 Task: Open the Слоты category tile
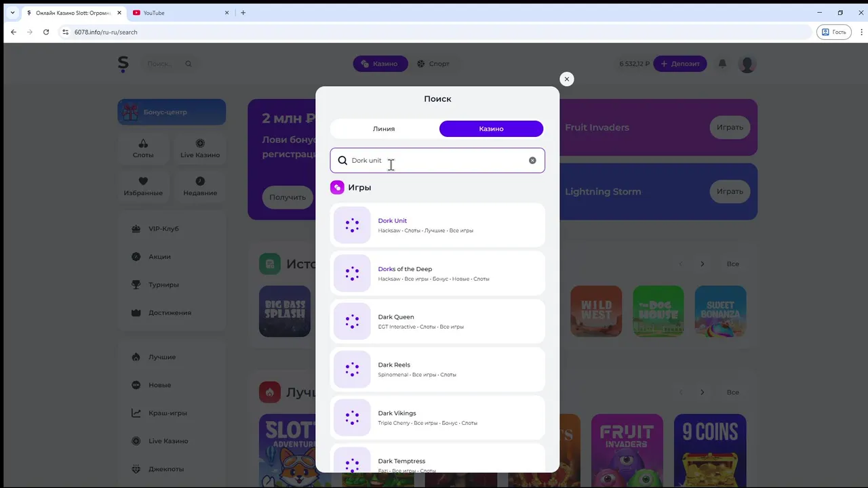pos(143,149)
